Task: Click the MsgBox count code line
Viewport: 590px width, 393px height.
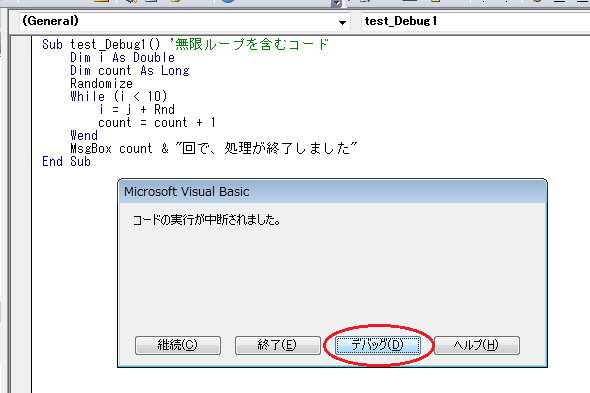Action: click(x=214, y=148)
